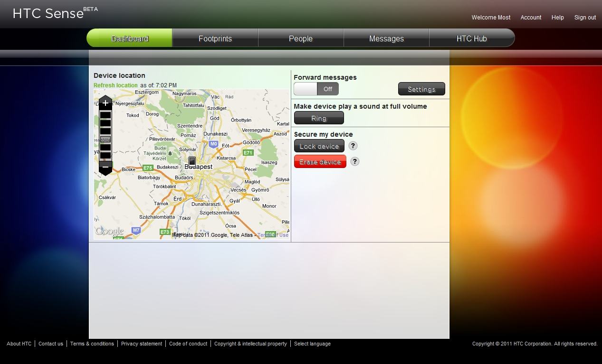The image size is (602, 364).
Task: Click the map zoom out minus button
Action: click(105, 167)
